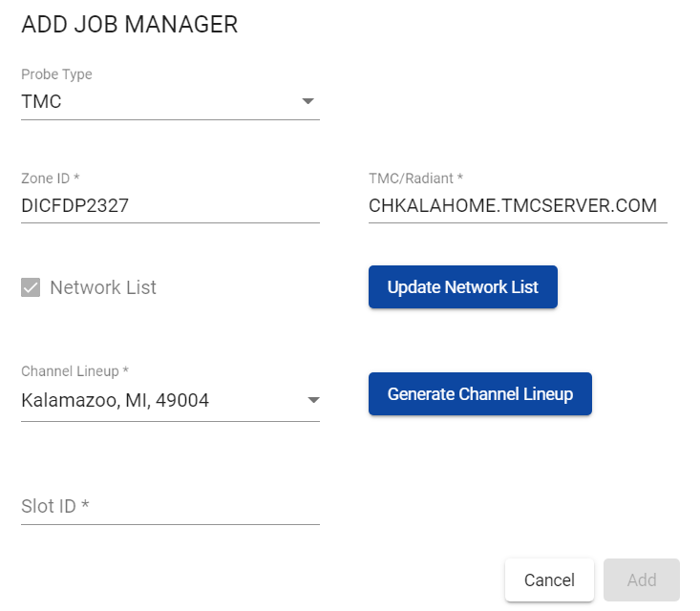700x611 pixels.
Task: Click the Add button
Action: tap(642, 580)
